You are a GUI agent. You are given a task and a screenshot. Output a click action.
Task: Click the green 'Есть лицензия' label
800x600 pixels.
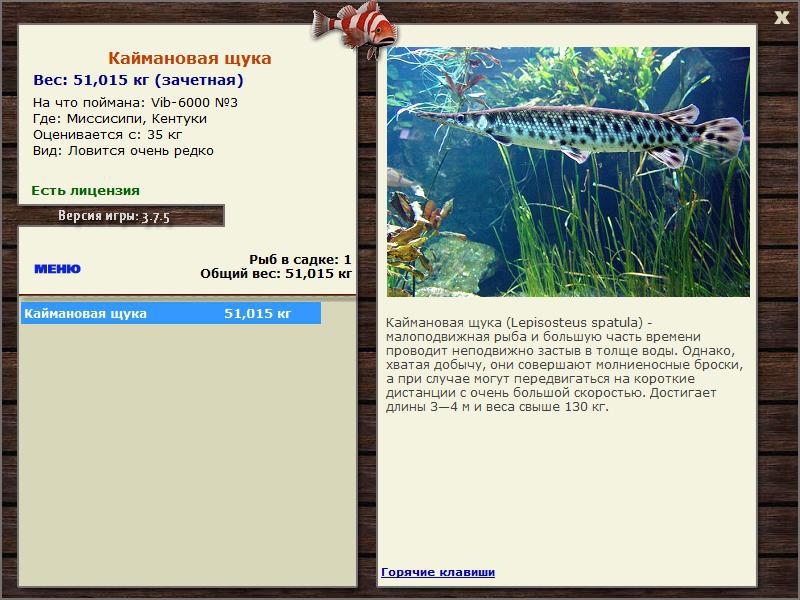point(85,191)
